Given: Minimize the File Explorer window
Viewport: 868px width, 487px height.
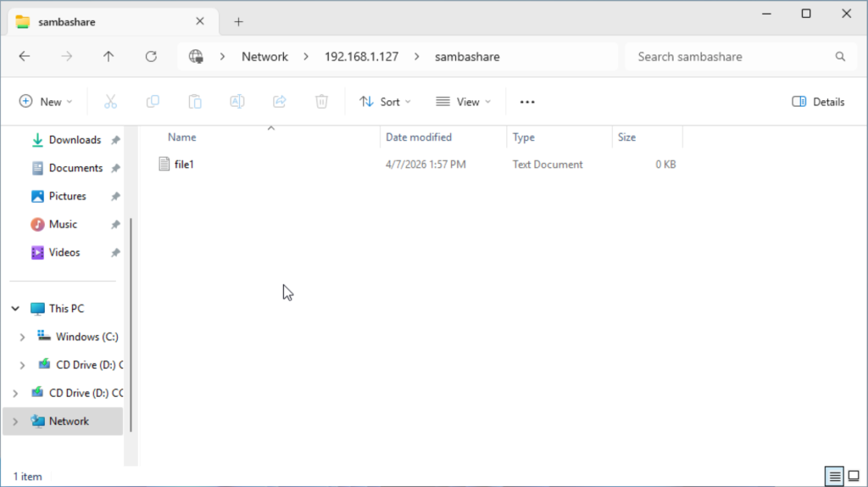Looking at the screenshot, I should (x=766, y=14).
